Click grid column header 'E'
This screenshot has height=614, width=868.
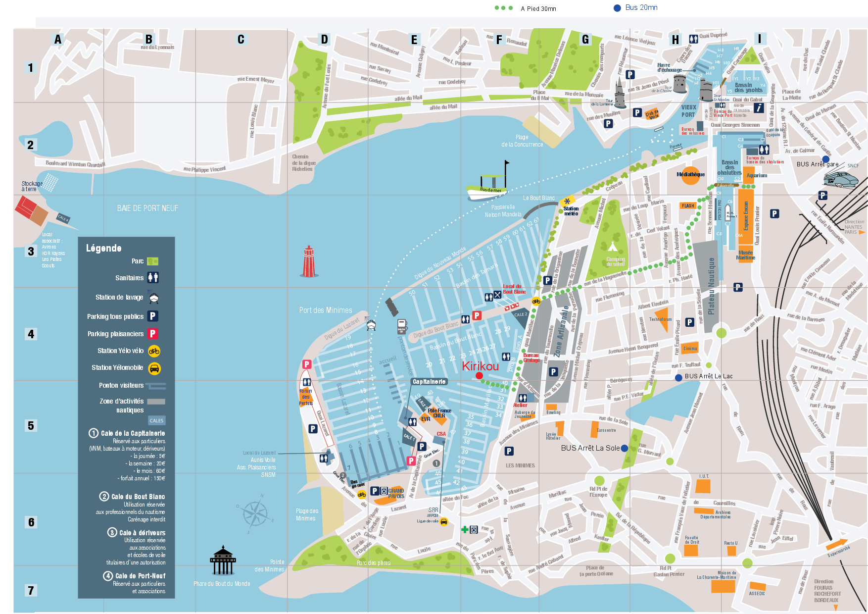(414, 40)
